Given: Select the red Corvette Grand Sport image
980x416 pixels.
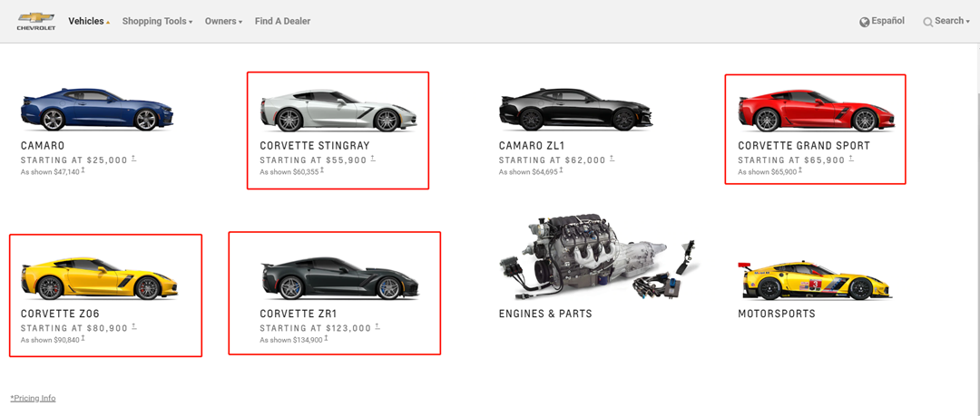Looking at the screenshot, I should coord(817,111).
